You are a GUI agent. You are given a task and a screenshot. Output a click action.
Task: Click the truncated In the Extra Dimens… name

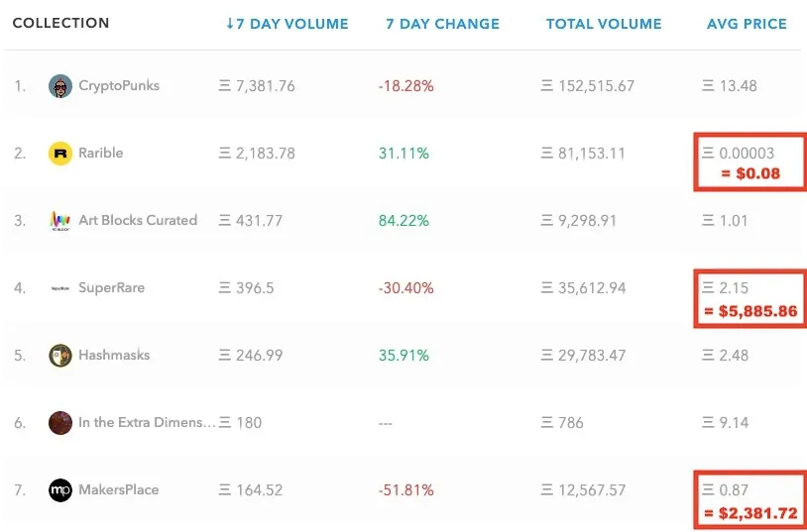pyautogui.click(x=147, y=422)
